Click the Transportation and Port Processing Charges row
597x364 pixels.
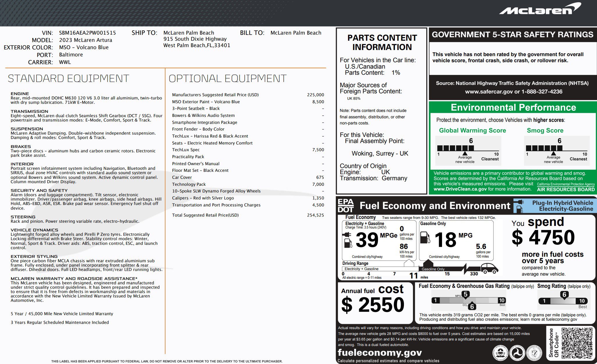(248, 205)
